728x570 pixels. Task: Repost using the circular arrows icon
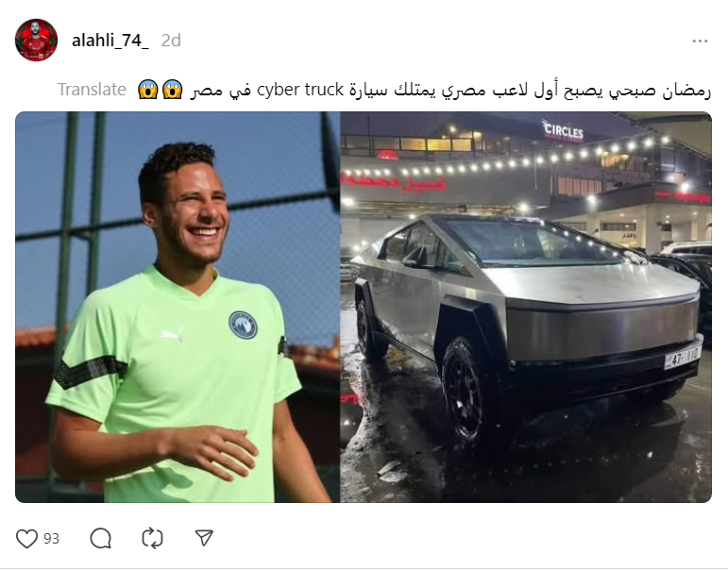pyautogui.click(x=152, y=539)
